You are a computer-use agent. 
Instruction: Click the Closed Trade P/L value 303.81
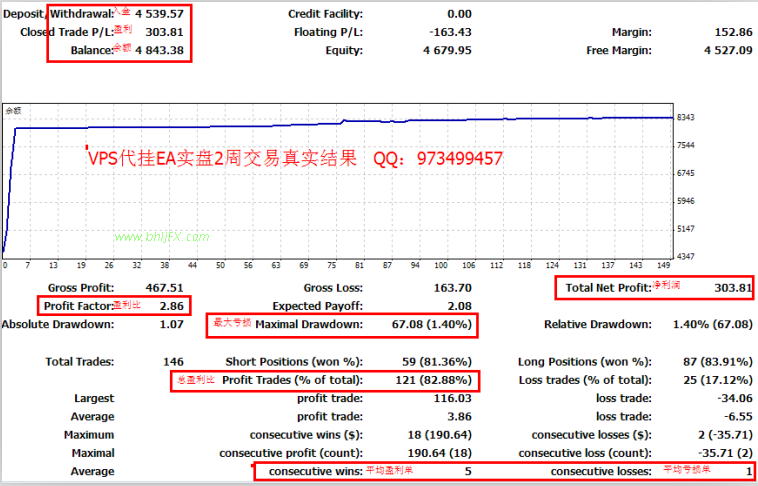tap(164, 32)
